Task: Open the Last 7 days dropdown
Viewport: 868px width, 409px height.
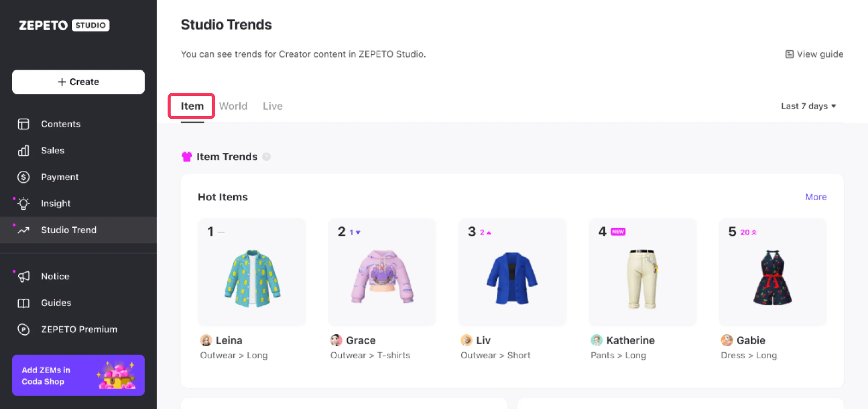Action: coord(808,106)
